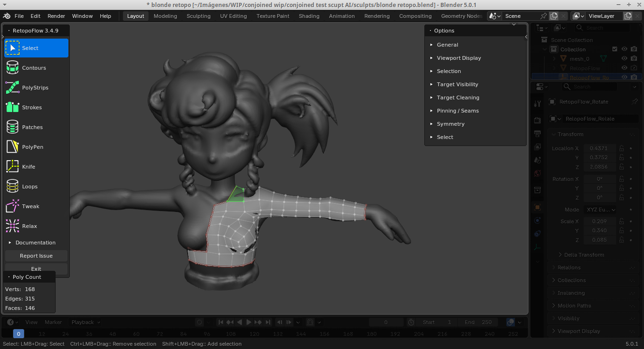Click the Scene Collection icon in Outliner
Viewport: 644px width, 349px height.
click(x=545, y=40)
